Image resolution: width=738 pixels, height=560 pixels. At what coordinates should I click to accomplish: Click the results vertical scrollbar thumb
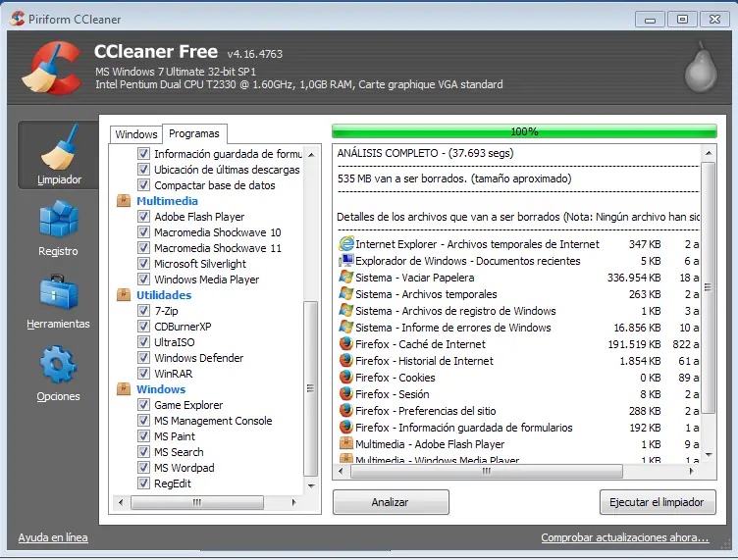pyautogui.click(x=709, y=287)
